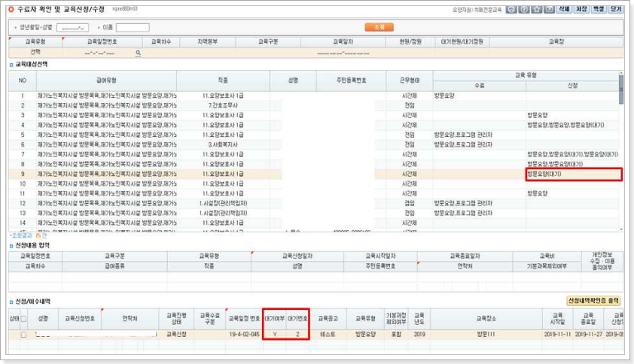This screenshot has width=634, height=364.
Task: Click the 기본과목제외여부 header
Action: (547, 266)
